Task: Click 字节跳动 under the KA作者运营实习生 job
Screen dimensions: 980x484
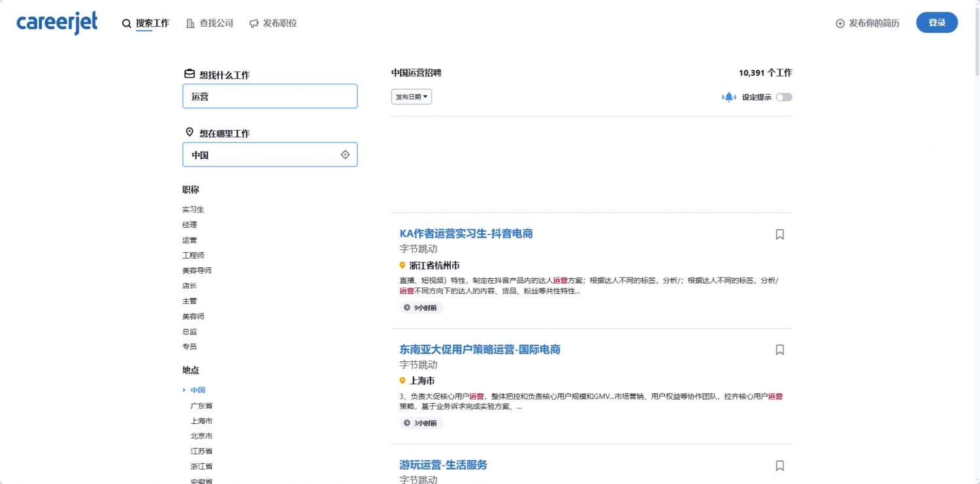Action: click(x=418, y=249)
